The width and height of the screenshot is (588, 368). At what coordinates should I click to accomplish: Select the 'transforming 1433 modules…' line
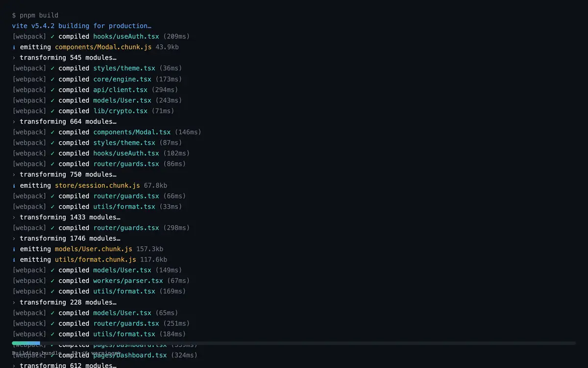point(66,217)
